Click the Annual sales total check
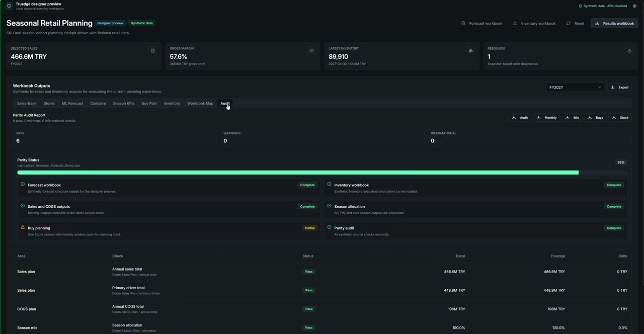Screen dimensions: 644x334 point(127,269)
